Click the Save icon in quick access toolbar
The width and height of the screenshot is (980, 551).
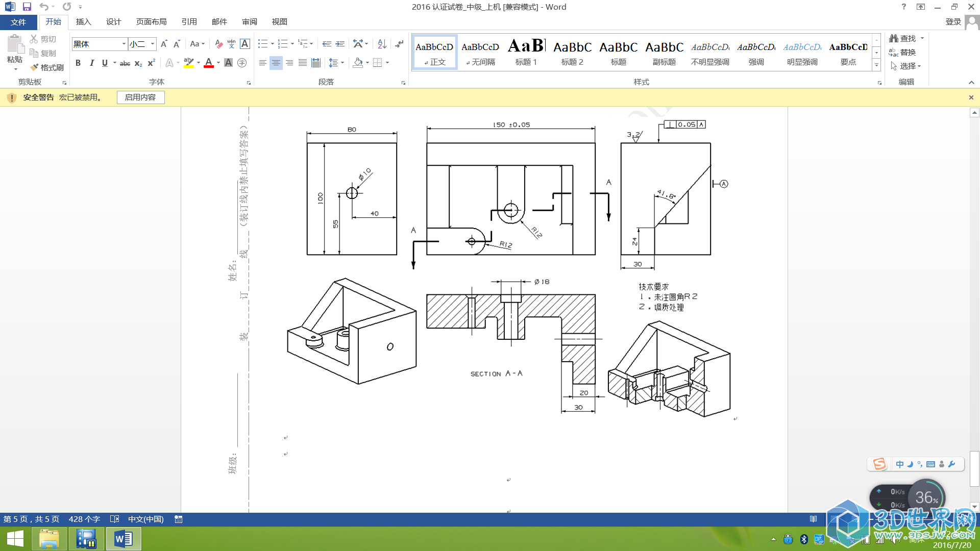(x=27, y=7)
